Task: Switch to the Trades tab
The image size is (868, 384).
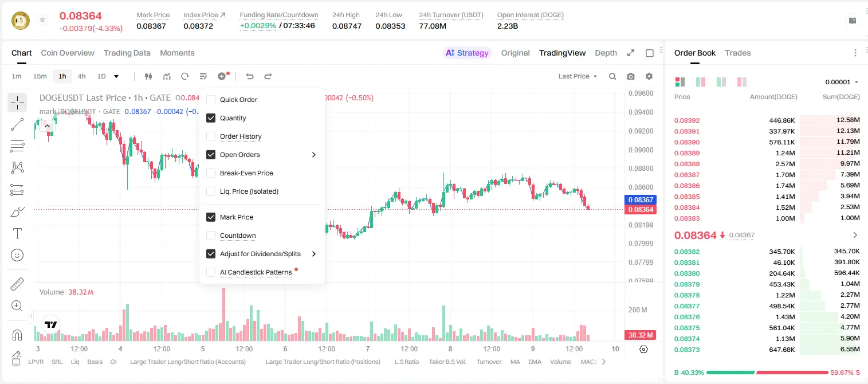Action: pyautogui.click(x=738, y=53)
